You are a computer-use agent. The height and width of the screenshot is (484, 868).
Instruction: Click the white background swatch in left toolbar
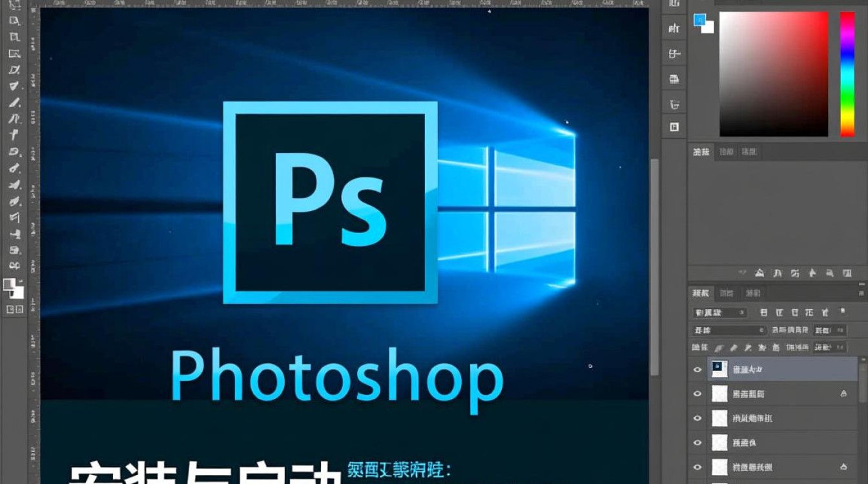point(19,294)
